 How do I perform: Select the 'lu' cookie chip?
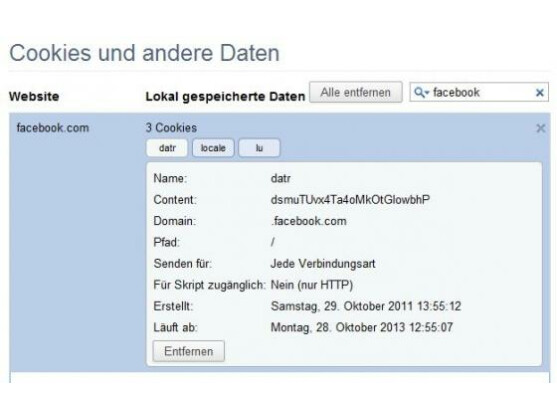pyautogui.click(x=259, y=148)
